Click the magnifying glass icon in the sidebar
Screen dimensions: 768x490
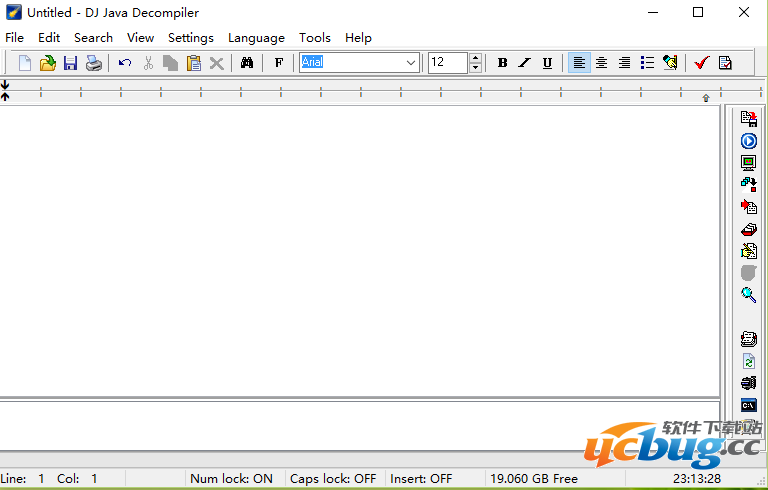tap(748, 295)
